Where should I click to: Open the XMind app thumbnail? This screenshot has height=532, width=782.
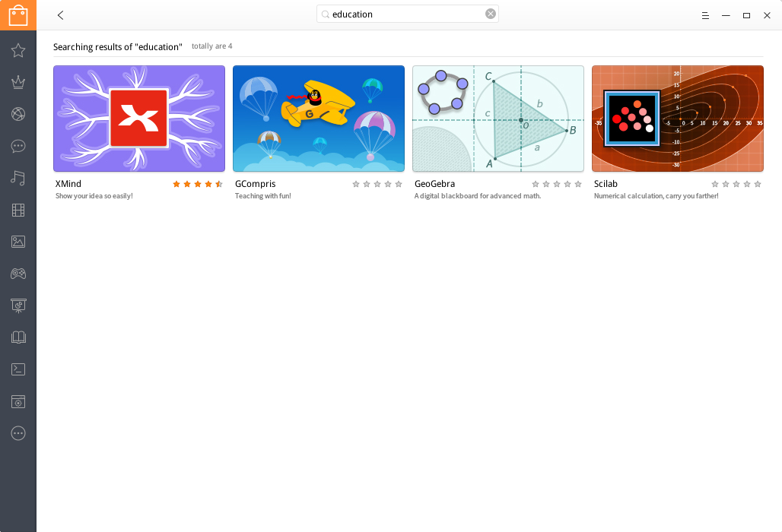coord(139,119)
